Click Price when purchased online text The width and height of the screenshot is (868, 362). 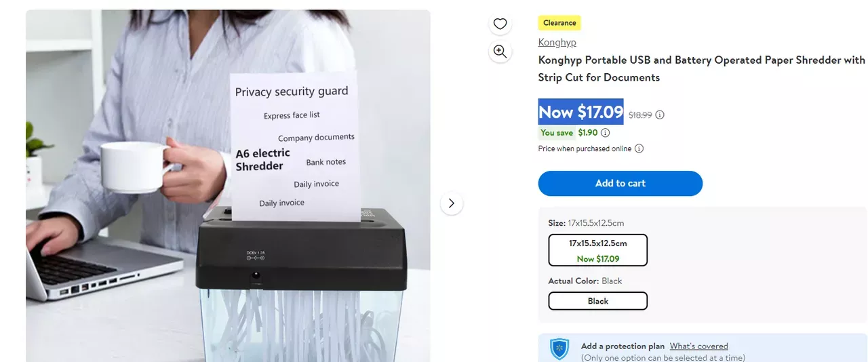pyautogui.click(x=585, y=148)
